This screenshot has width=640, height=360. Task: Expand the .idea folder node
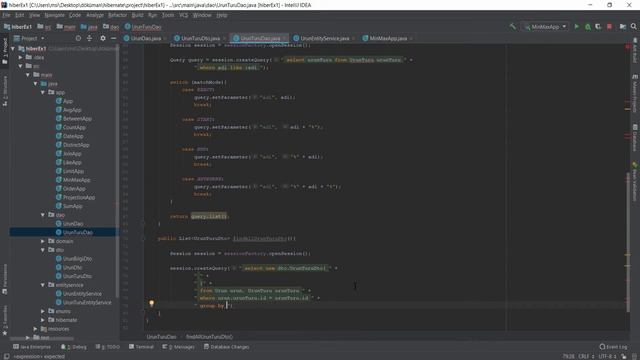[x=20, y=58]
